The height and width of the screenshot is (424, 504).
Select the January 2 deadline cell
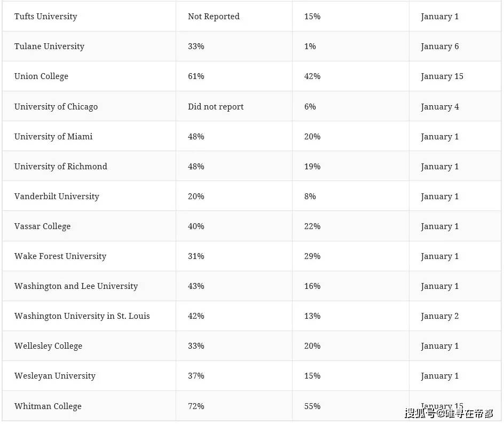coord(439,316)
